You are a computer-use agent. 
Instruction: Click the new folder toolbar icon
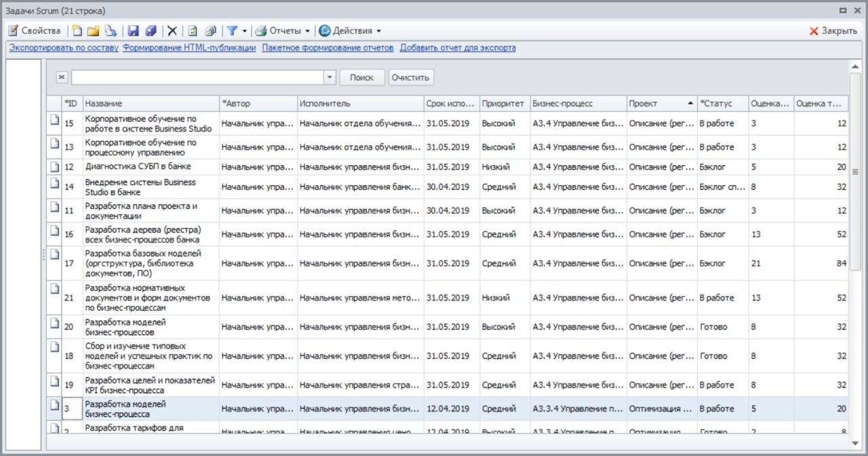[x=94, y=31]
